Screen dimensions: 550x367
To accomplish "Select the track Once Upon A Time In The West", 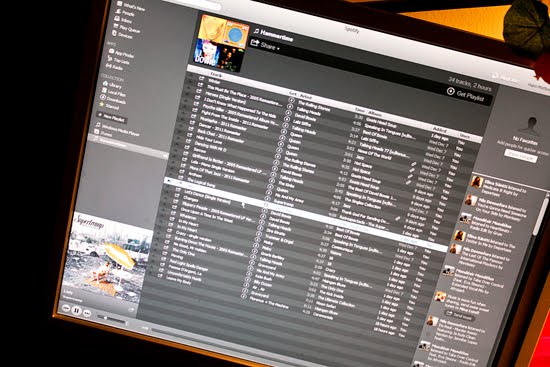I will (207, 215).
